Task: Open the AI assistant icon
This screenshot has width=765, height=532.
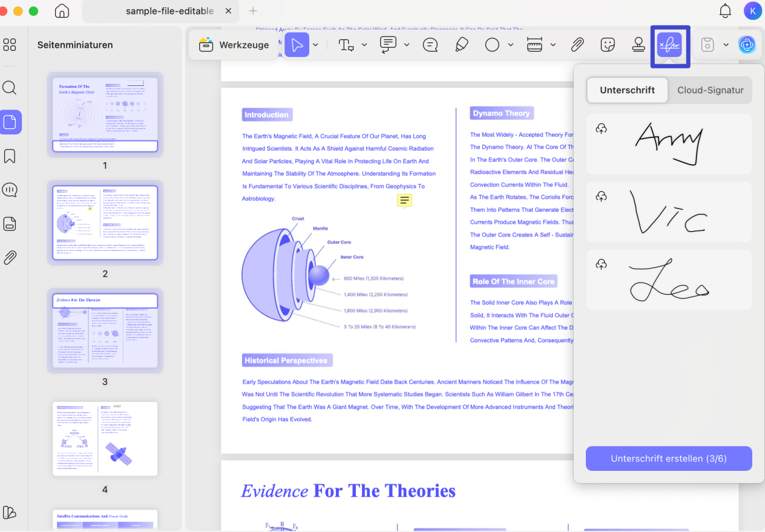Action: (x=747, y=45)
